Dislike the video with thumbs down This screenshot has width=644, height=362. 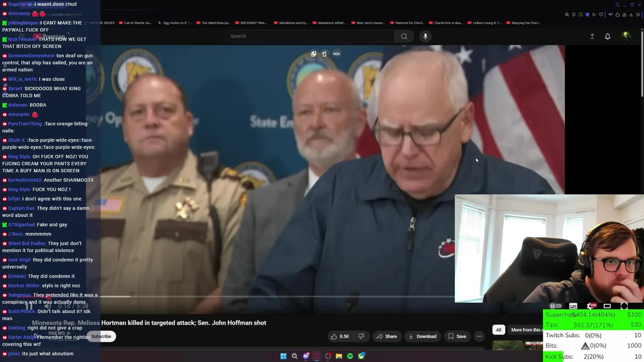(x=361, y=336)
